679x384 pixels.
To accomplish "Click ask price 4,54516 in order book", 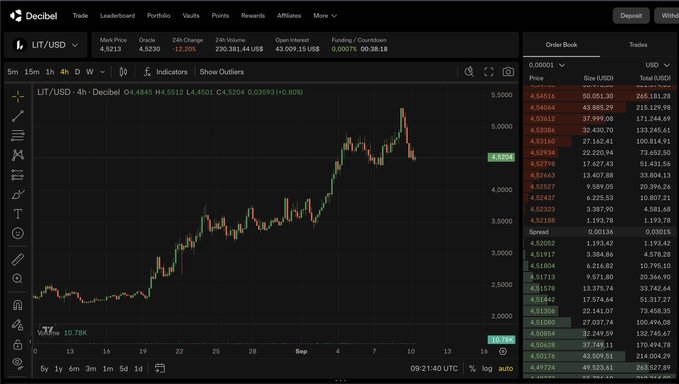I will point(542,96).
